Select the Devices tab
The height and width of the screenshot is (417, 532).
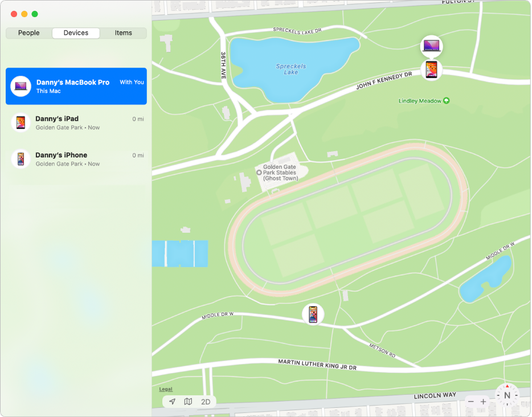tap(76, 32)
